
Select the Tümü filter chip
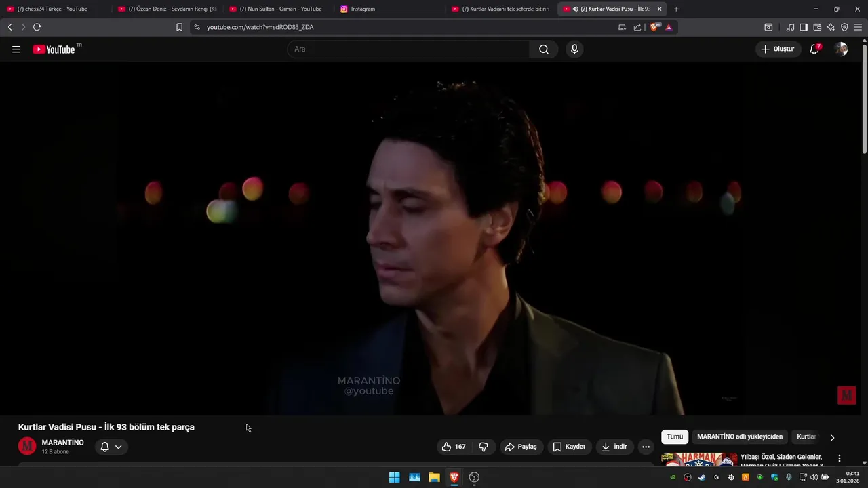coord(675,437)
